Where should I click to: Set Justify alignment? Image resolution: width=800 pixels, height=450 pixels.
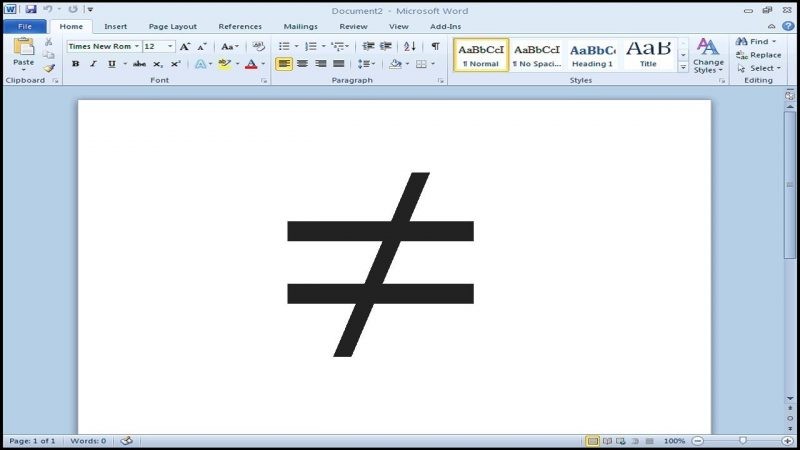[338, 64]
